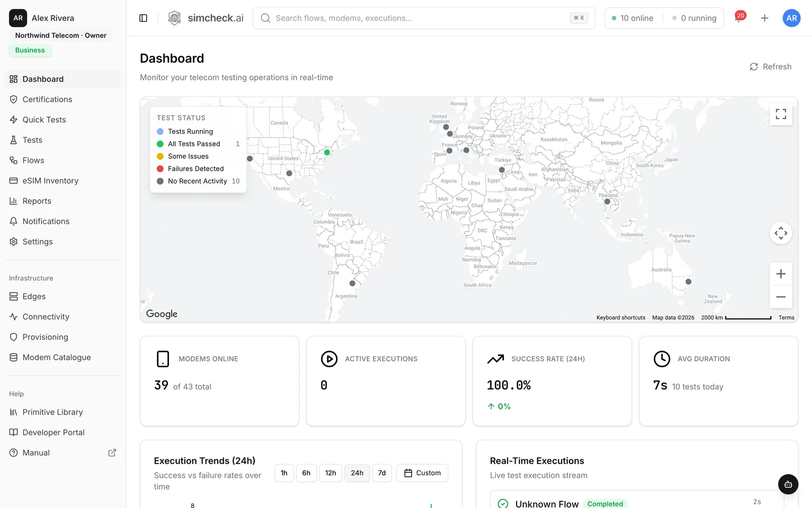Toggle the sidebar collapse icon
This screenshot has width=812, height=508.
[x=143, y=18]
